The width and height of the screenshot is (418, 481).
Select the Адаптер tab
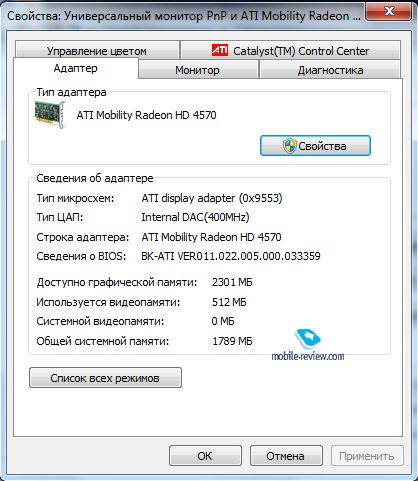[76, 68]
